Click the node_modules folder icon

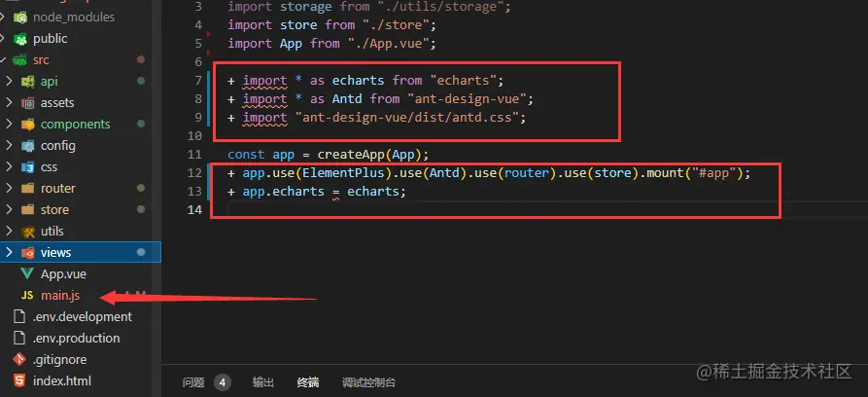[21, 18]
